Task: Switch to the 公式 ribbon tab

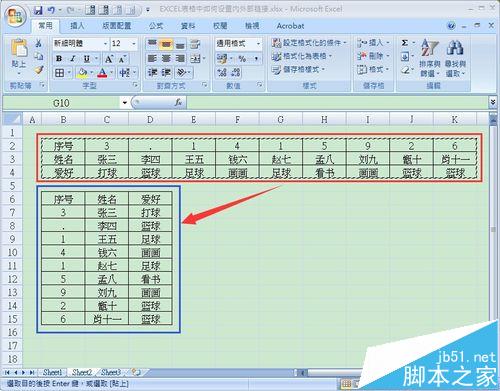Action: (x=156, y=26)
